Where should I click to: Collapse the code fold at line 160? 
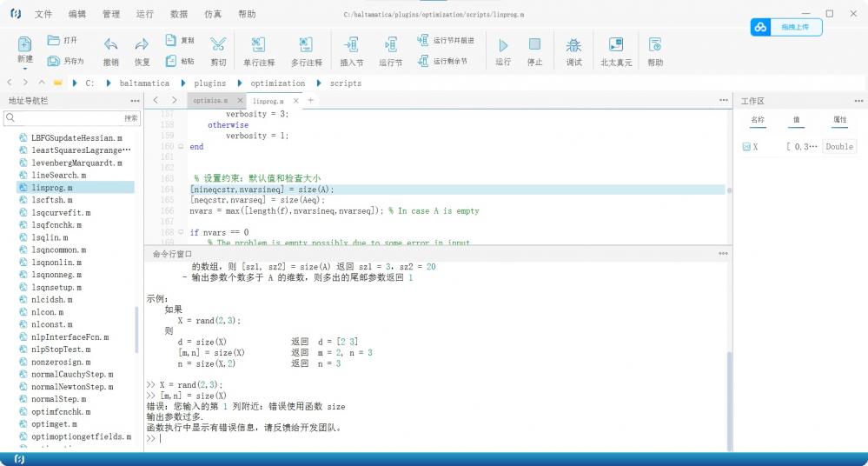181,147
